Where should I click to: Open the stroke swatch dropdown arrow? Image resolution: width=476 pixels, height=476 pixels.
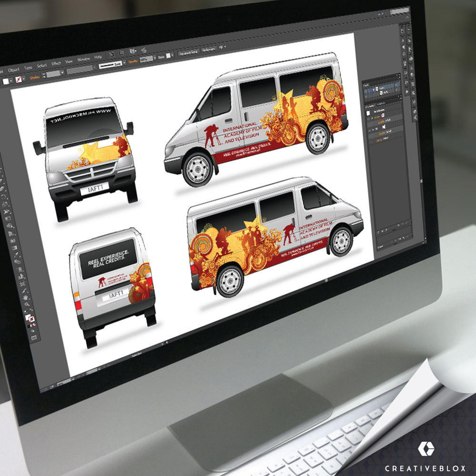pos(24,79)
